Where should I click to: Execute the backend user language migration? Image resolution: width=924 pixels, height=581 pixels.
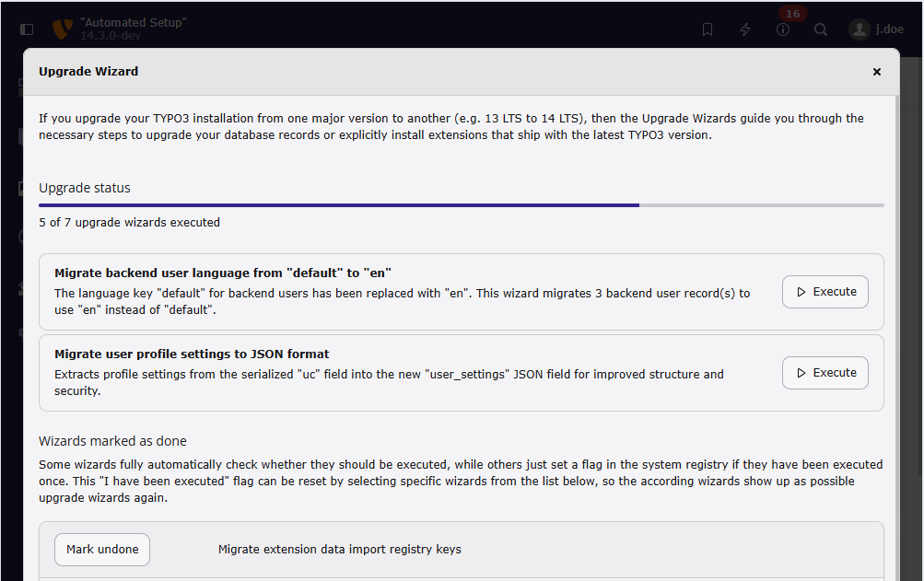coord(825,292)
